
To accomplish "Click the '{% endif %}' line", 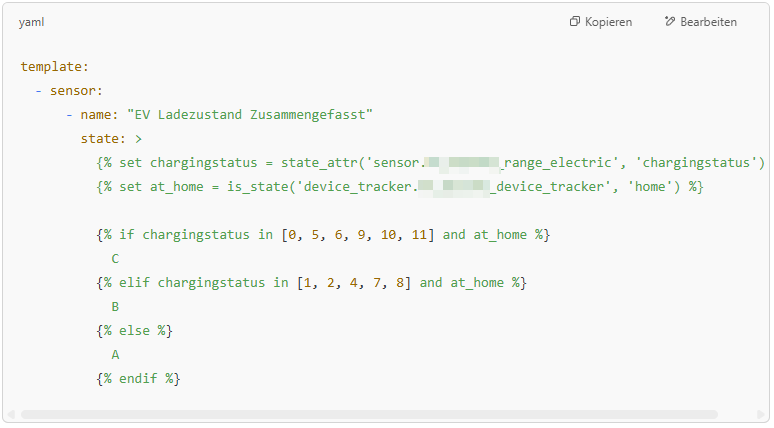I will point(138,379).
